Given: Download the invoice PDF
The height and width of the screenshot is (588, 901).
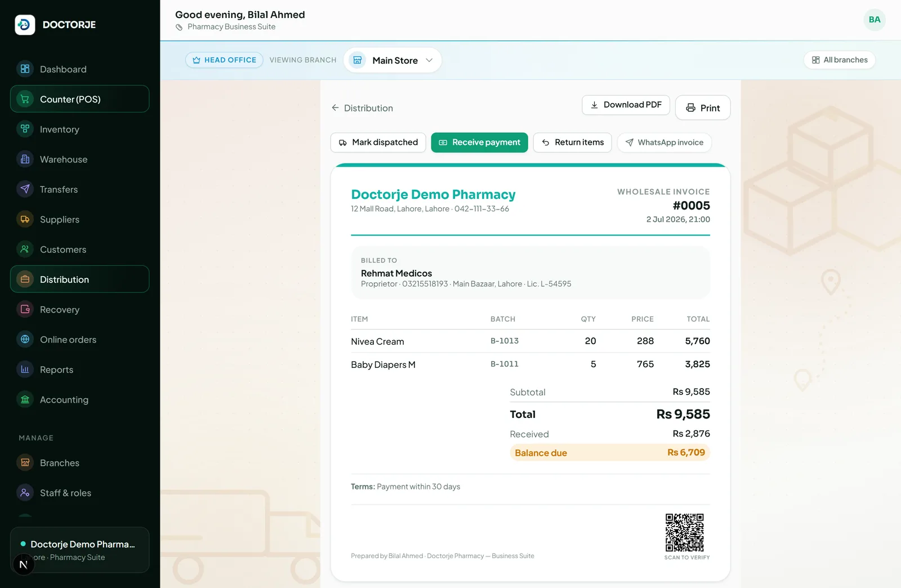Looking at the screenshot, I should 626,105.
